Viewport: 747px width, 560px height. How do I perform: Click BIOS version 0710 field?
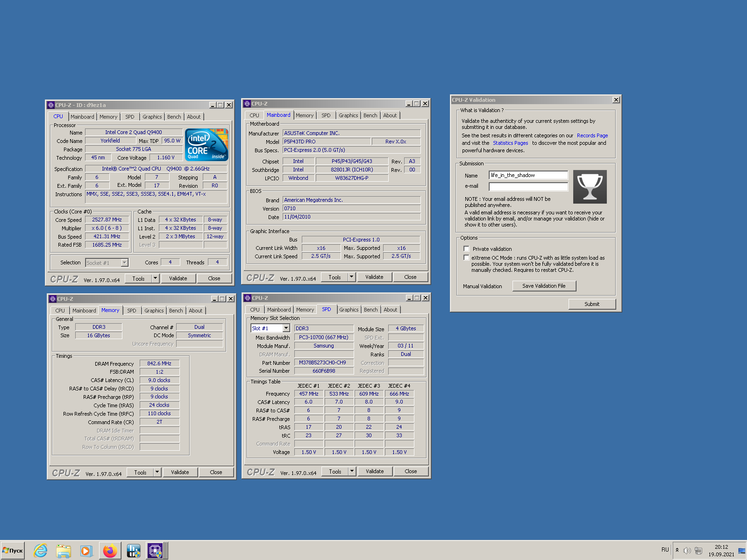(351, 208)
